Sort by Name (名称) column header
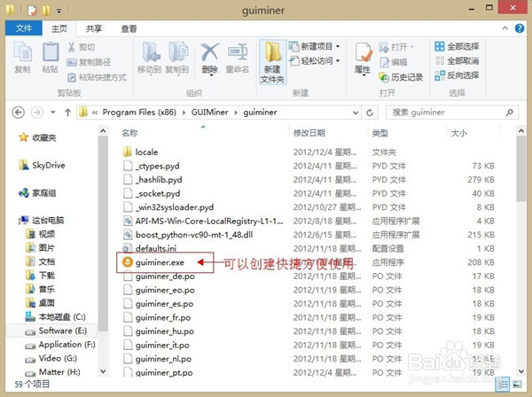This screenshot has height=397, width=532. [x=129, y=133]
